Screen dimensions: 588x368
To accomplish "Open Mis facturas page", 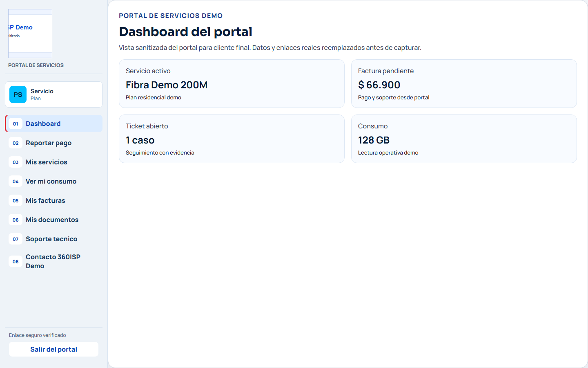I will [53, 200].
